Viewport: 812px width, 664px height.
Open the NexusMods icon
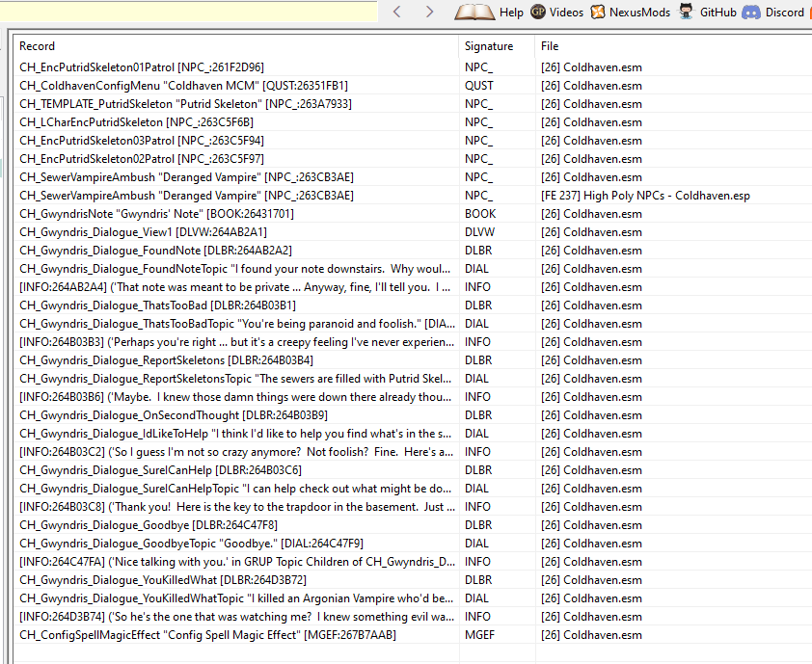coord(598,12)
